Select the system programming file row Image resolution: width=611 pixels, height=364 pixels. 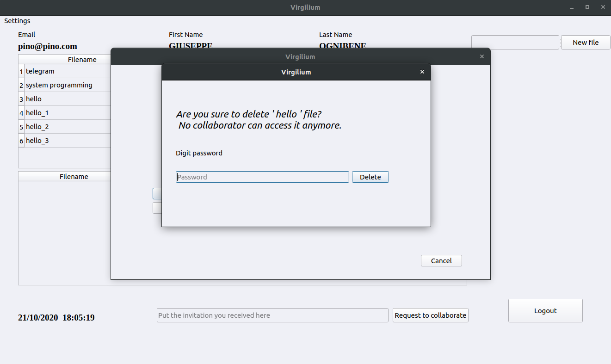tap(68, 85)
